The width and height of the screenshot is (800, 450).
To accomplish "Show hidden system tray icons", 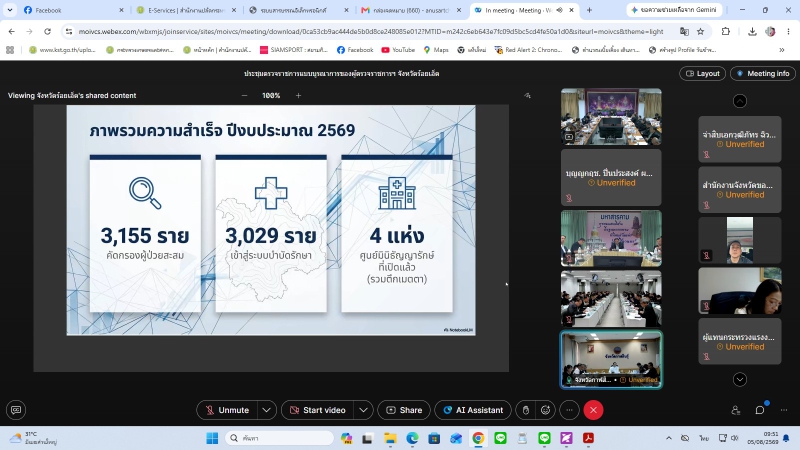I will coord(668,438).
